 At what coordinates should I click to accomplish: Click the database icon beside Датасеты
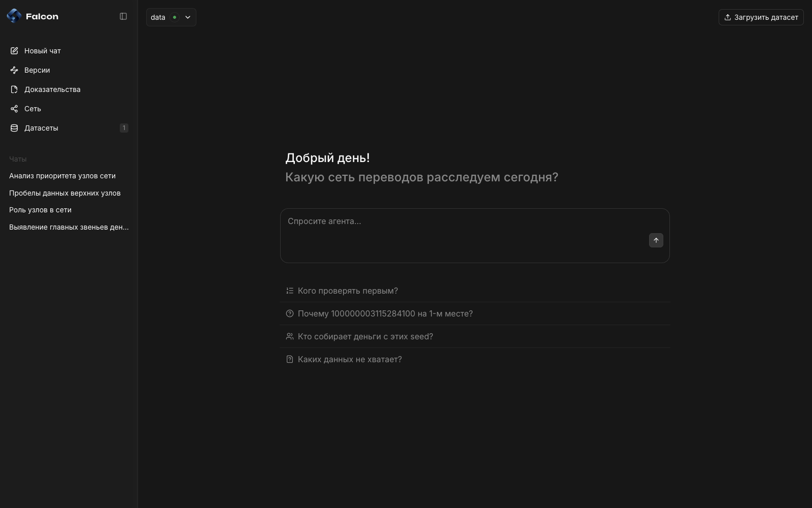[14, 128]
